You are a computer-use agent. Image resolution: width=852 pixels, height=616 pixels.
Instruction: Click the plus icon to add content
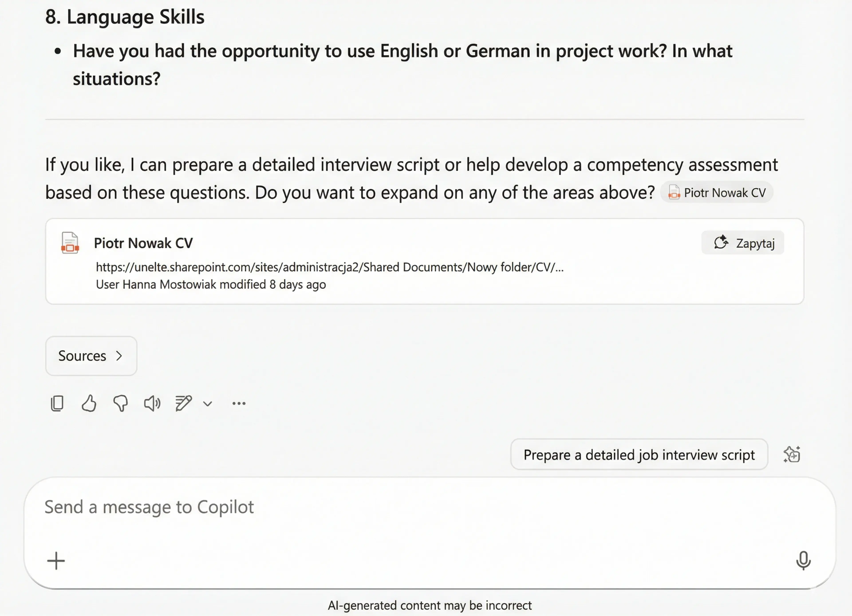(56, 561)
